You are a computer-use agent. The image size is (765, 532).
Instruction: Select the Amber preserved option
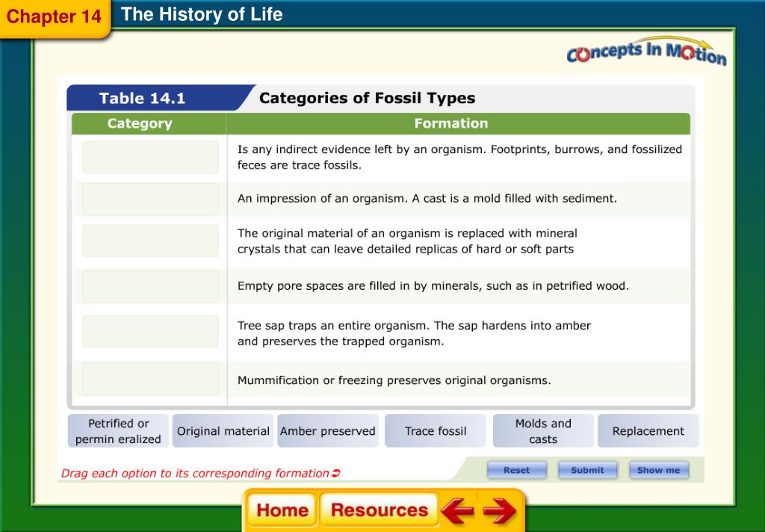click(x=328, y=430)
